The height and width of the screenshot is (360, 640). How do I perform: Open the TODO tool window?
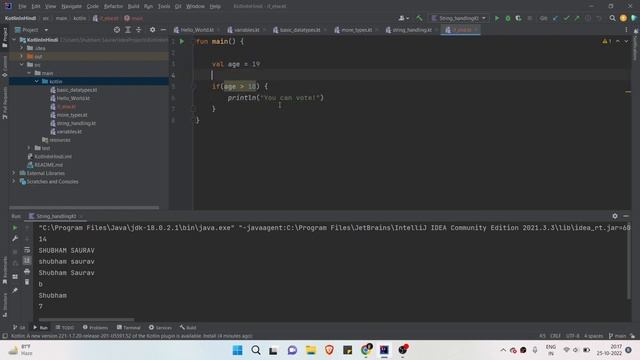pos(65,327)
